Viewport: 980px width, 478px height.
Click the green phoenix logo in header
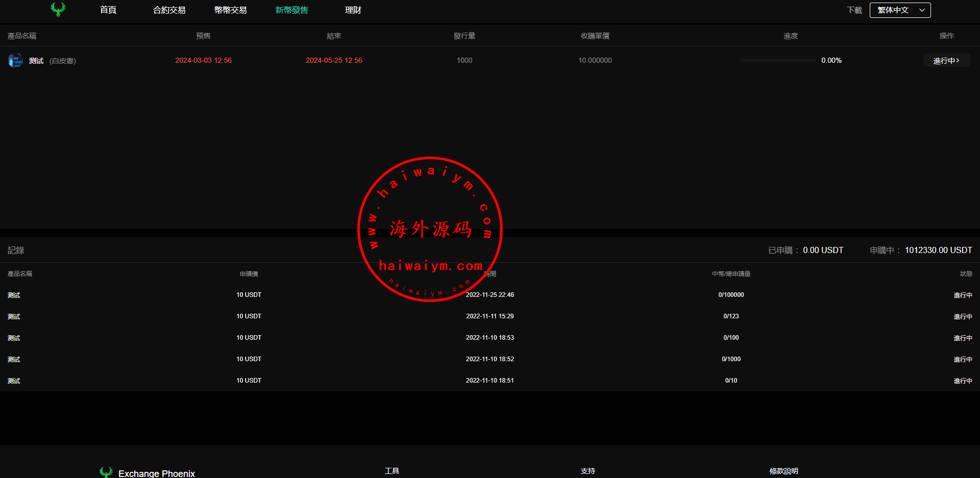click(x=58, y=10)
